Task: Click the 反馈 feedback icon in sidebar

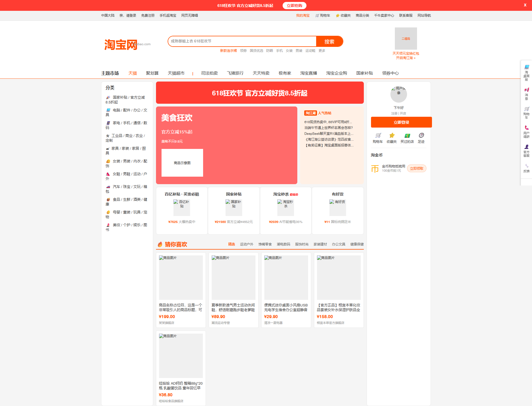Action: (526, 166)
